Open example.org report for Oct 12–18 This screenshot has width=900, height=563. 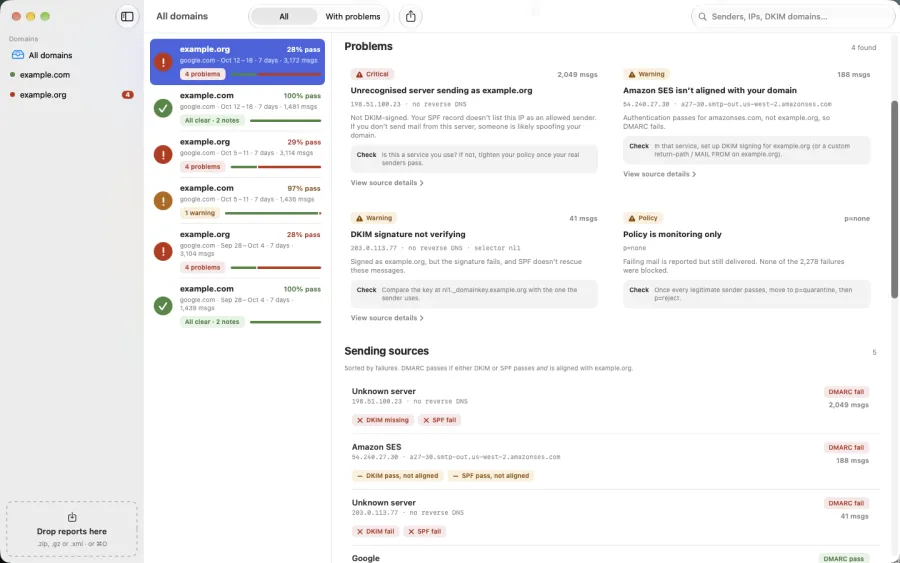point(237,61)
